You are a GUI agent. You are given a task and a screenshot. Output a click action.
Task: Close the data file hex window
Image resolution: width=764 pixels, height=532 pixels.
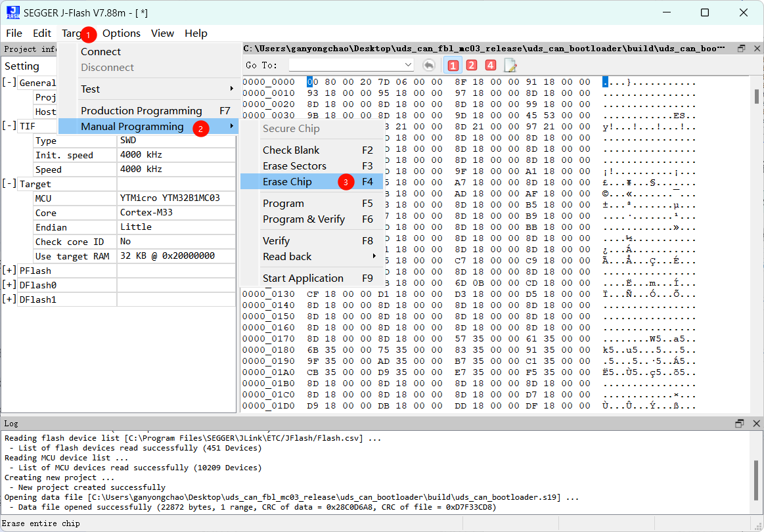point(757,48)
